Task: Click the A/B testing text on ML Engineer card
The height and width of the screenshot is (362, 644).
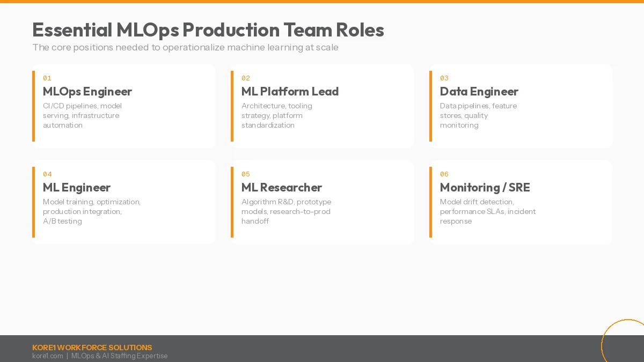Action: pyautogui.click(x=62, y=221)
